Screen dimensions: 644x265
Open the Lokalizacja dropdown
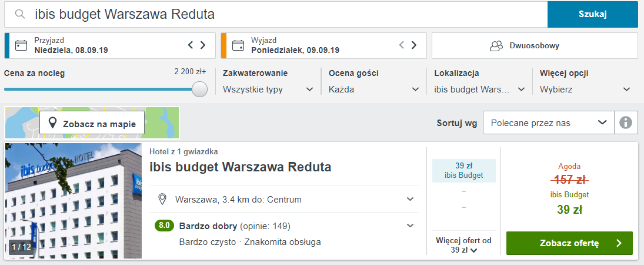[480, 90]
